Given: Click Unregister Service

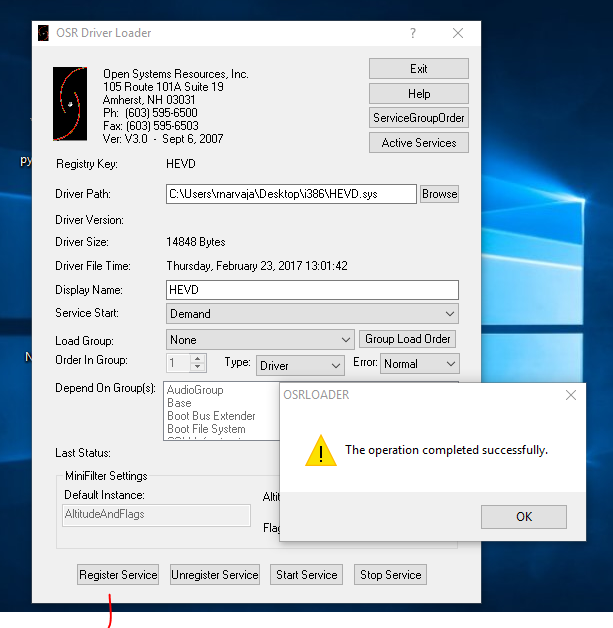Looking at the screenshot, I should (215, 575).
